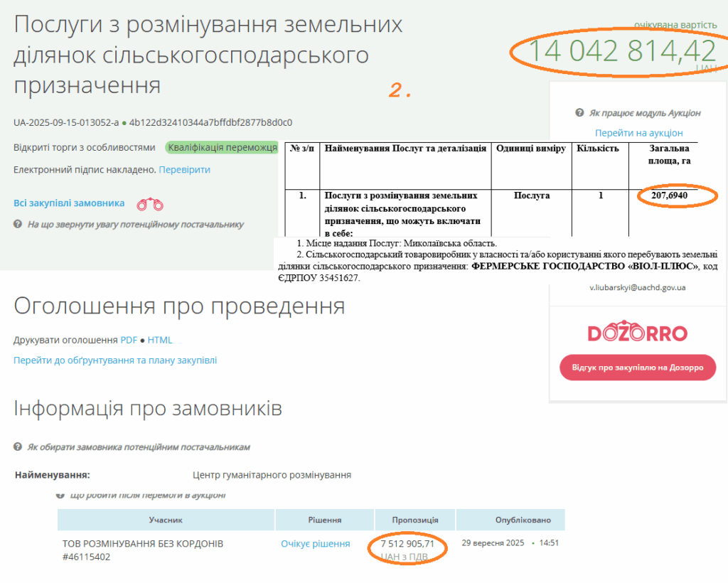Click help icon before Як обирати замовника
Viewport: 728px width, 583px height.
18,447
